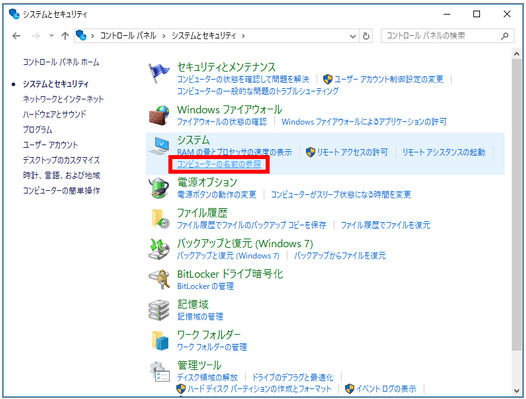The image size is (526, 399).
Task: Open 電源オプション heading
Action: click(207, 183)
